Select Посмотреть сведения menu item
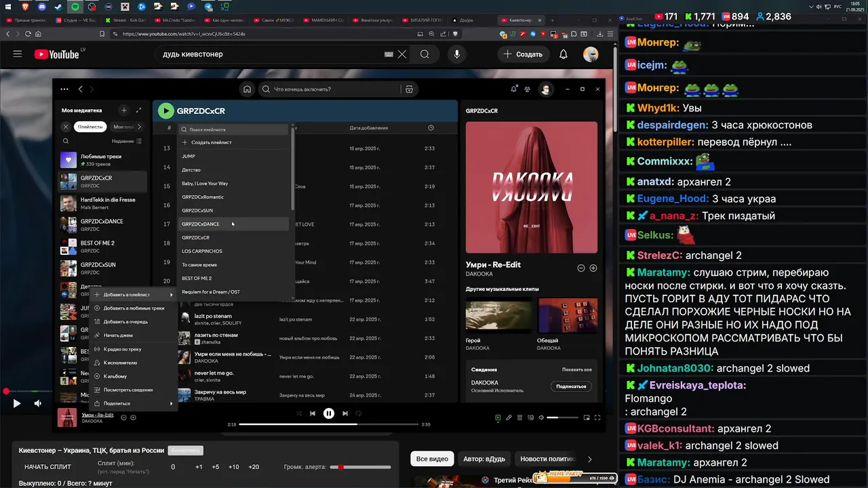 pyautogui.click(x=134, y=390)
